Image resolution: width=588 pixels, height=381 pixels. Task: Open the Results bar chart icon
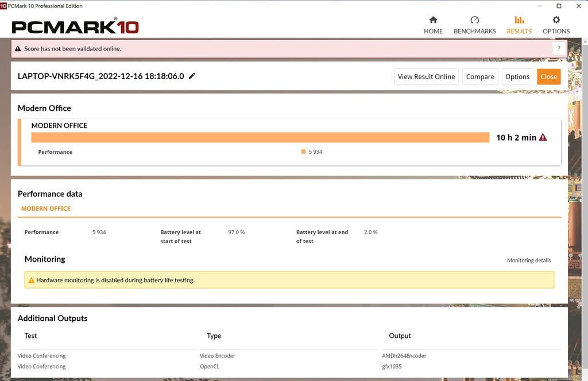click(x=519, y=20)
